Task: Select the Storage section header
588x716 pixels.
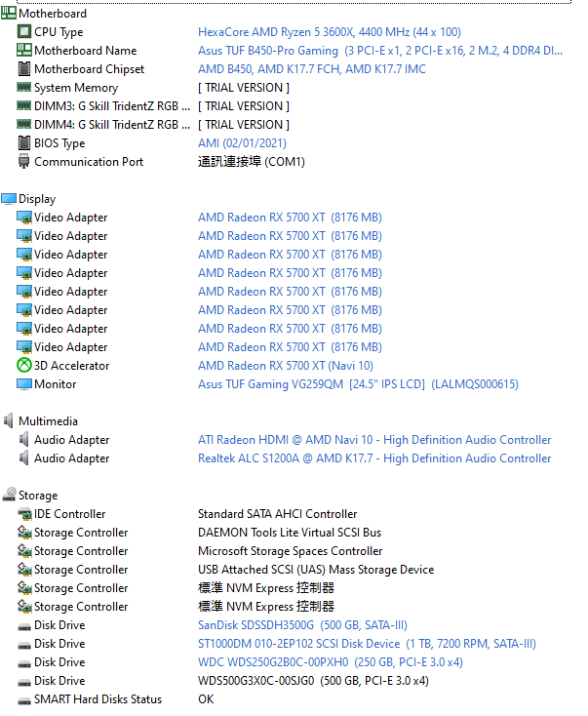Action: [38, 496]
